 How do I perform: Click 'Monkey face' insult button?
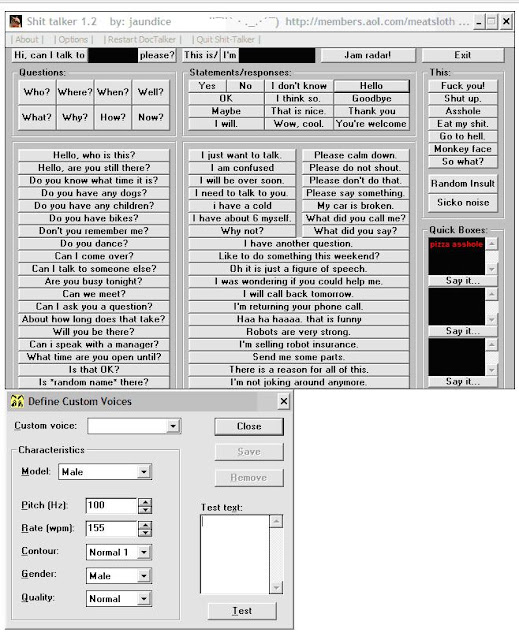[x=463, y=149]
